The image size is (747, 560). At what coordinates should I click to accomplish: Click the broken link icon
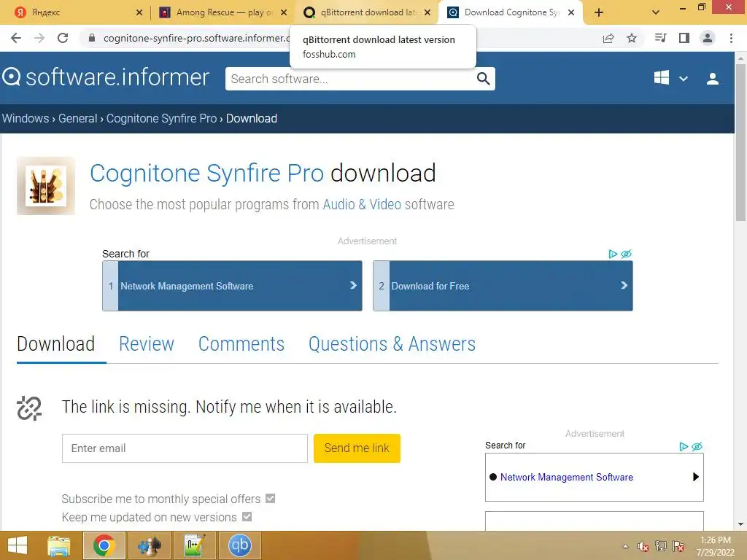point(29,408)
